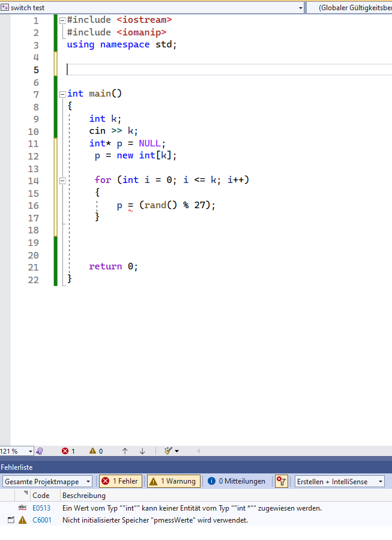Open the 121 % zoom dropdown
The height and width of the screenshot is (540, 392).
tap(30, 451)
